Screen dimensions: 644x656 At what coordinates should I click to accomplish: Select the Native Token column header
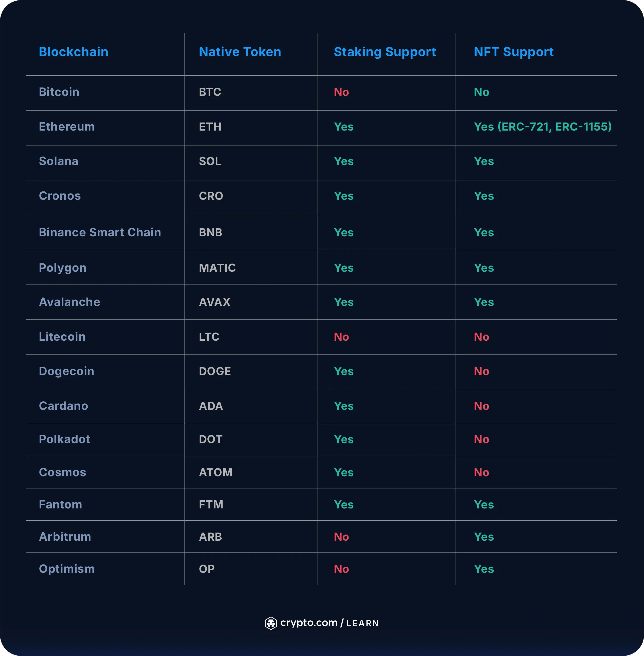click(240, 52)
